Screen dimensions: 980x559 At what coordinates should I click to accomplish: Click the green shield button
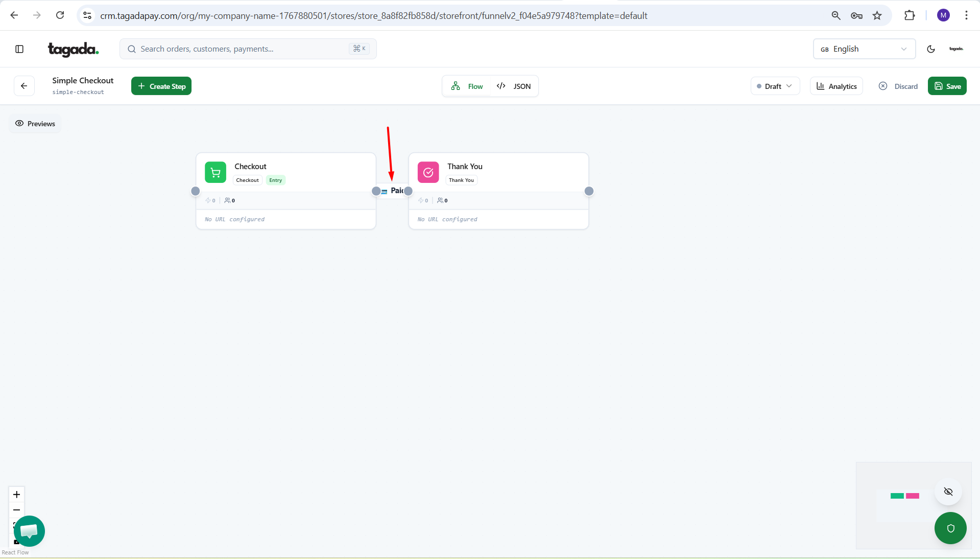tap(950, 528)
